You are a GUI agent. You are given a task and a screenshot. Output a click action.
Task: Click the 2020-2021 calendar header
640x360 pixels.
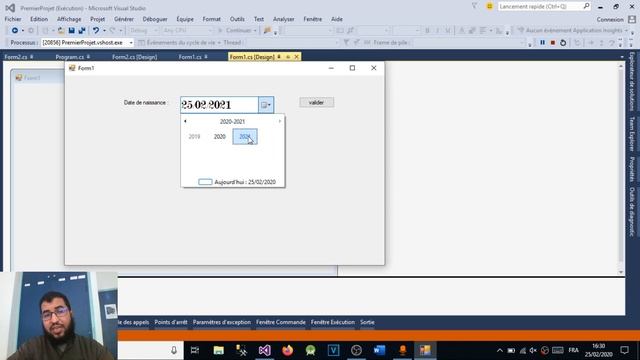232,122
